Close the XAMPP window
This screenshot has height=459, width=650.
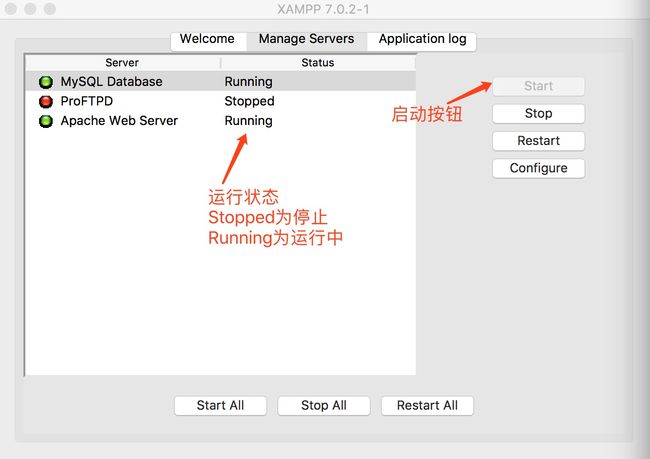(x=10, y=9)
